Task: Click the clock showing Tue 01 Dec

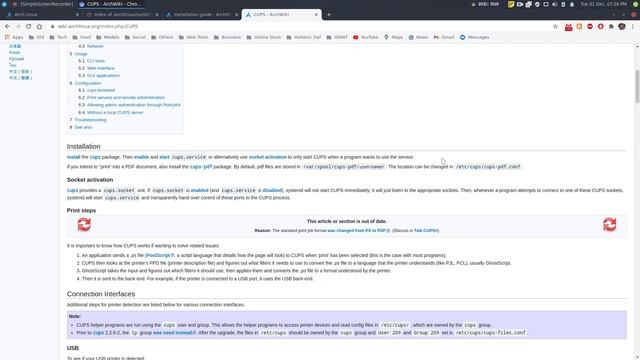Action: [604, 4]
